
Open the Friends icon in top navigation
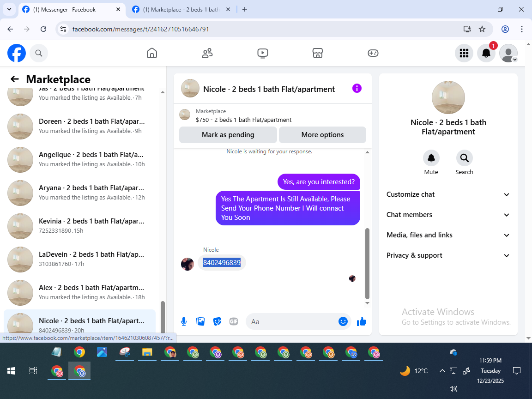207,53
